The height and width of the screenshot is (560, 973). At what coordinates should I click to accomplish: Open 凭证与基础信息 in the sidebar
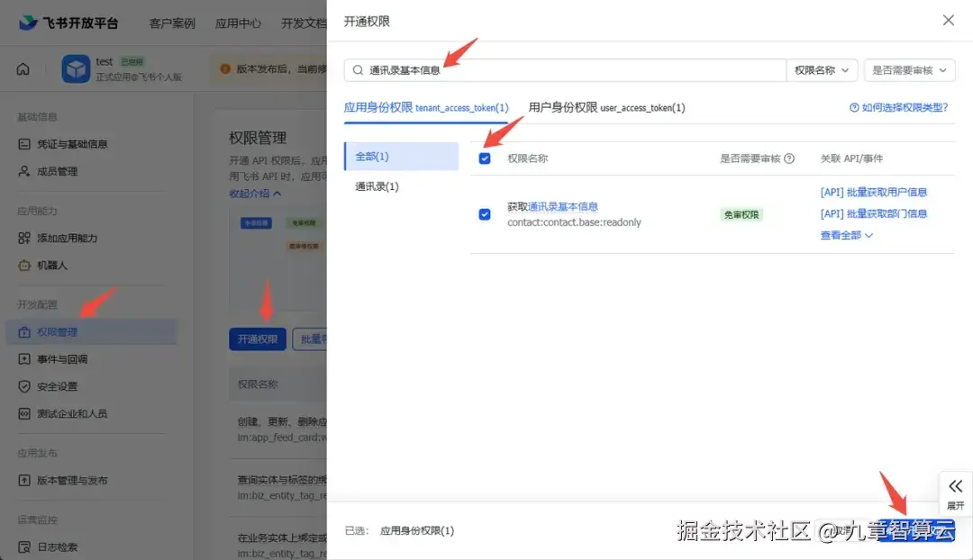[x=72, y=144]
